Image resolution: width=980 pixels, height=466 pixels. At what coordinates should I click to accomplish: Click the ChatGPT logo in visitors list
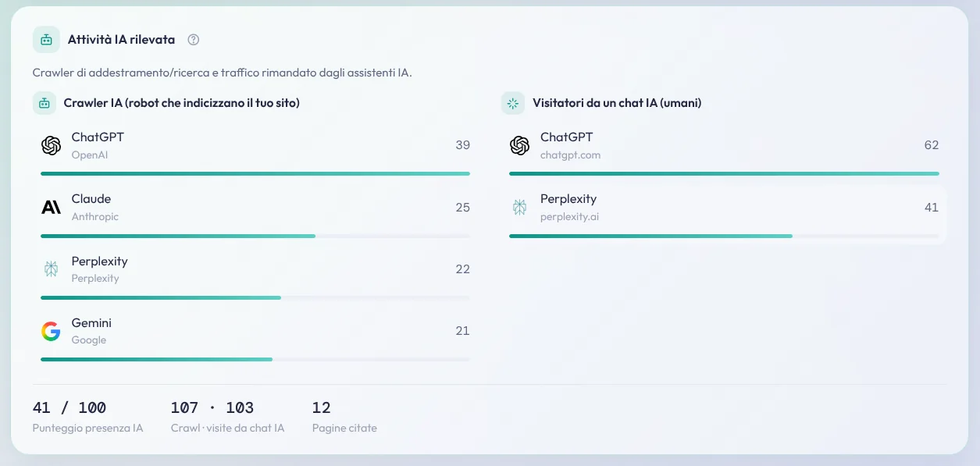[519, 145]
